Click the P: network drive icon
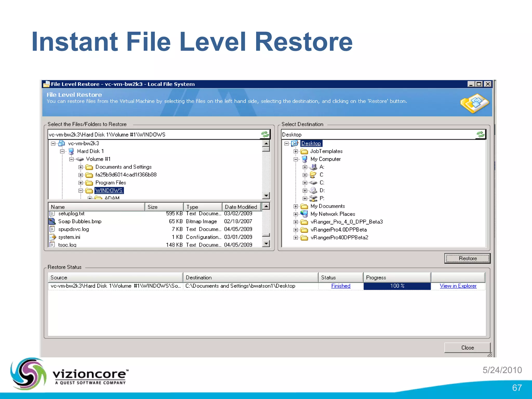Screen dimensions: 532x399 (314, 198)
